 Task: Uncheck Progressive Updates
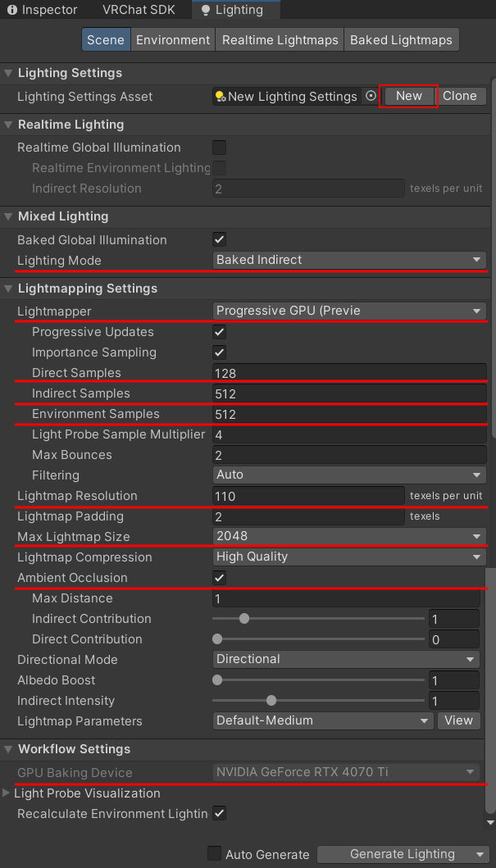click(x=219, y=332)
